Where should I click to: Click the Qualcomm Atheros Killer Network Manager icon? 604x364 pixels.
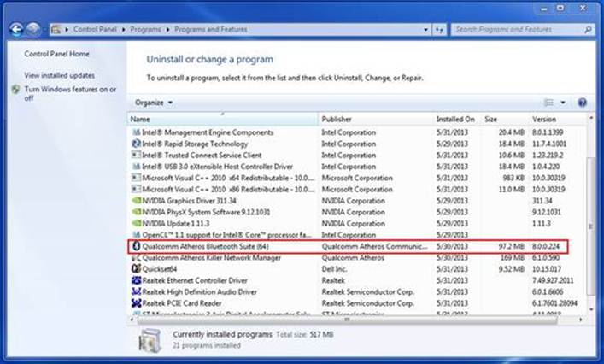(x=136, y=258)
